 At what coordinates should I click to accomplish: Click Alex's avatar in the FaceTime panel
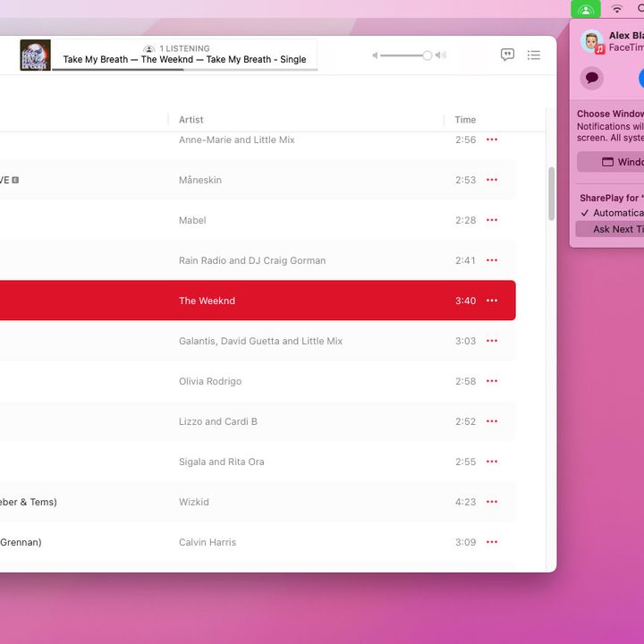[x=591, y=41]
